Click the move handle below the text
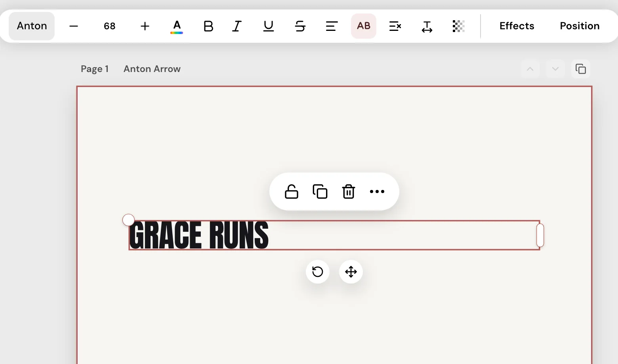Viewport: 618px width, 364px height. [351, 272]
